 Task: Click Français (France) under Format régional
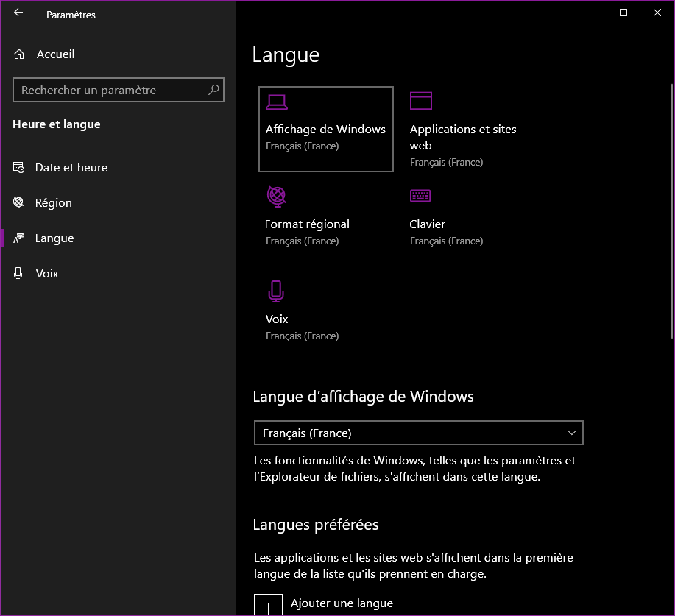coord(303,241)
